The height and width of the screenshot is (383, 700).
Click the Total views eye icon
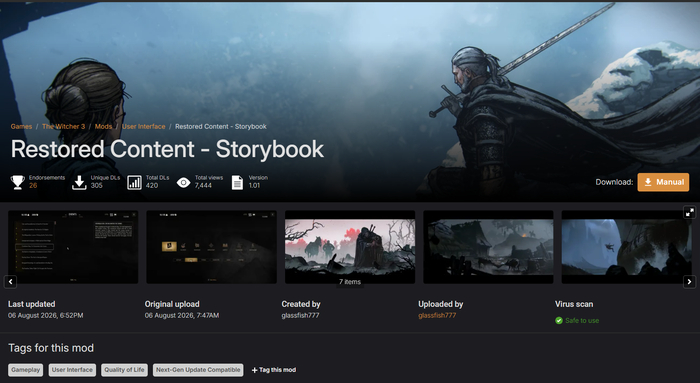point(183,182)
